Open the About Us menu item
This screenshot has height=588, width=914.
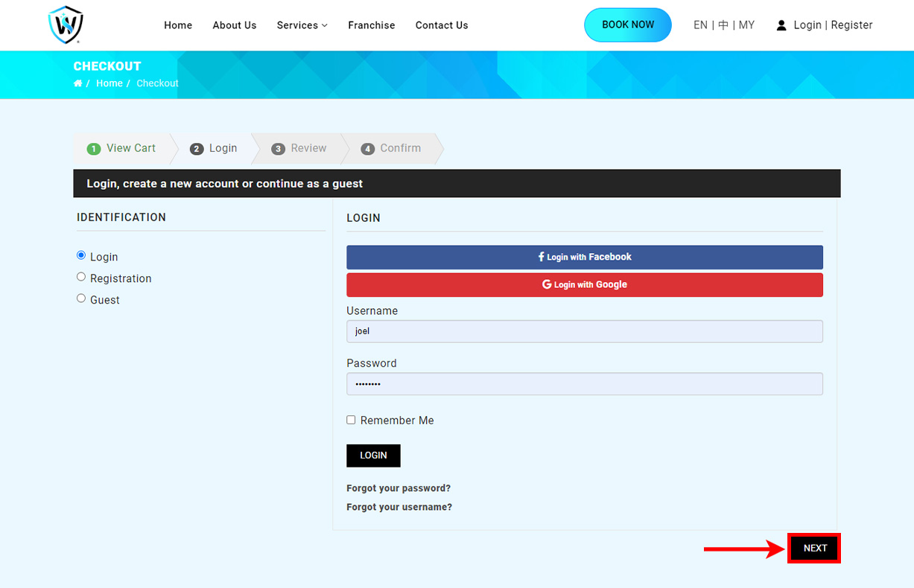coord(234,25)
